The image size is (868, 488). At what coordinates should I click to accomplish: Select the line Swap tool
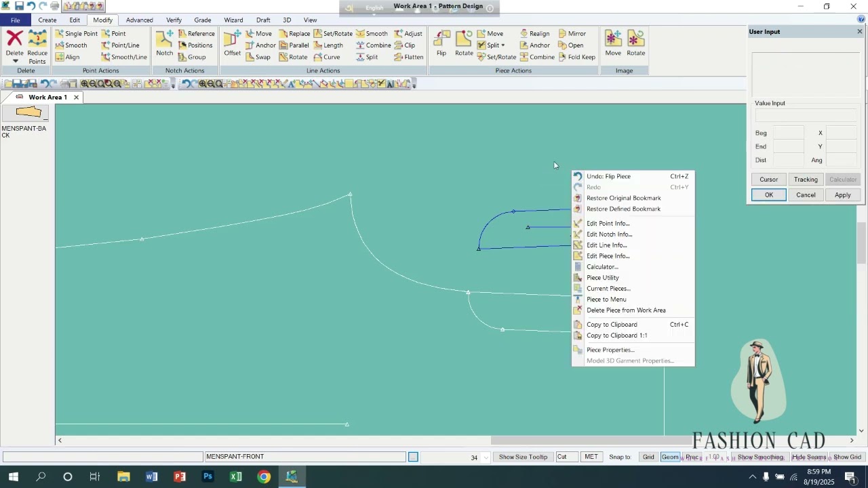258,57
